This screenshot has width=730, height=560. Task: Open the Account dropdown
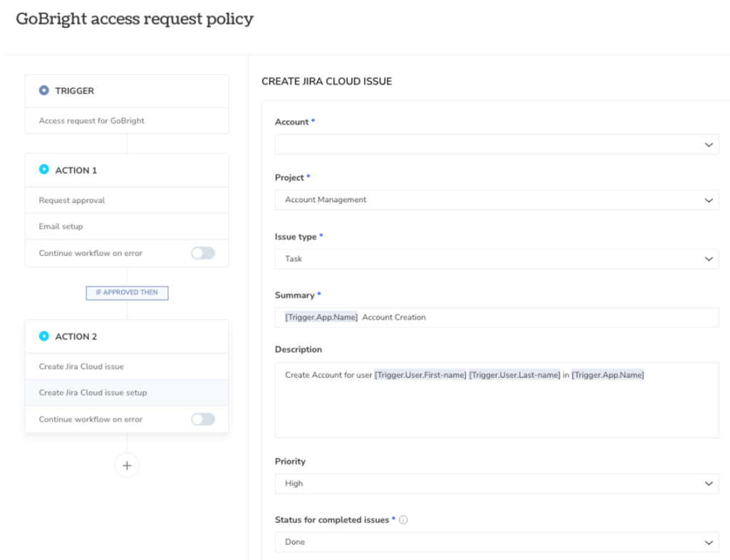click(497, 144)
